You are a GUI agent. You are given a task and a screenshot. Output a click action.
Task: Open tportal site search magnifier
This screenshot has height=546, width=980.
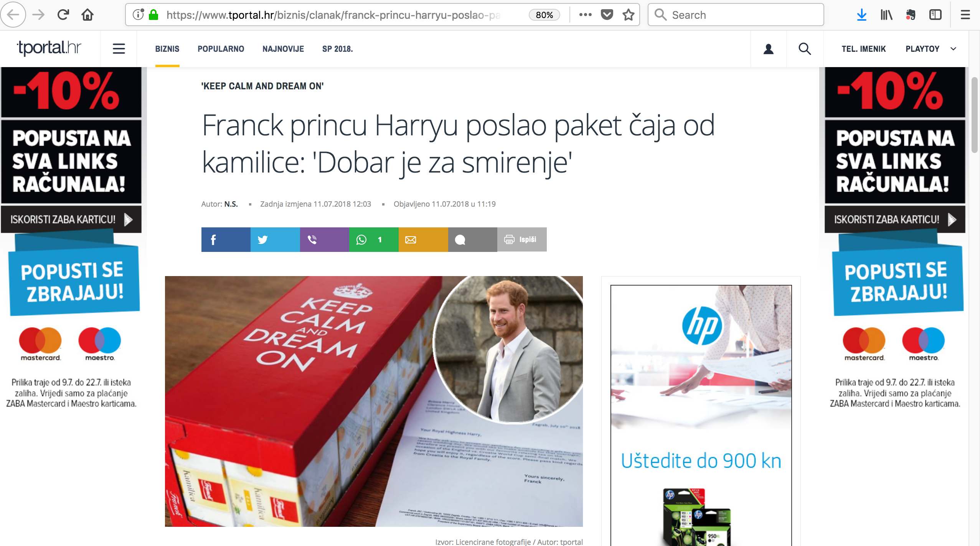(x=804, y=49)
